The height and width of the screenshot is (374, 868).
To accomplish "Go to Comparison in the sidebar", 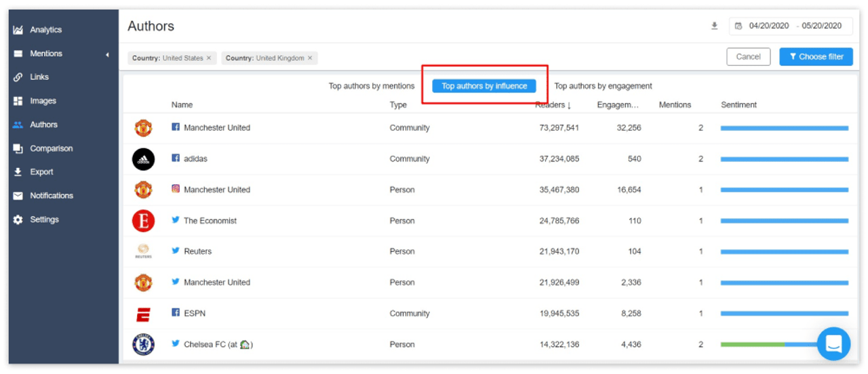I will coord(51,148).
